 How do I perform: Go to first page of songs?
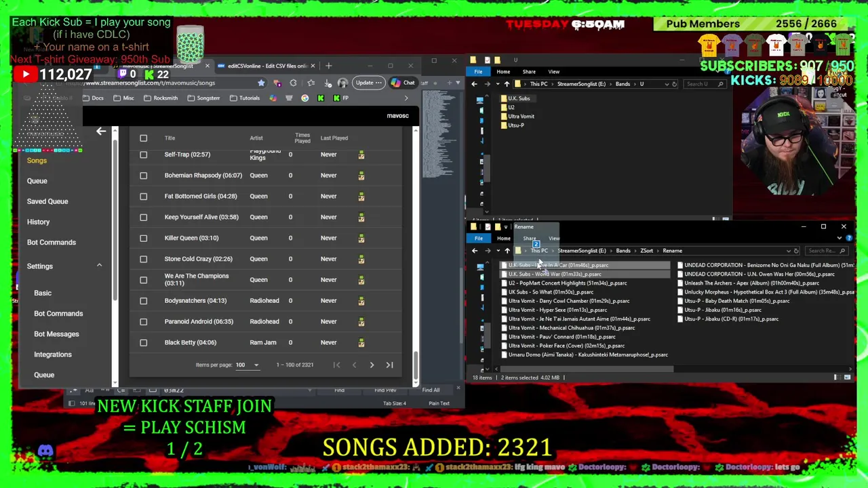pos(336,365)
